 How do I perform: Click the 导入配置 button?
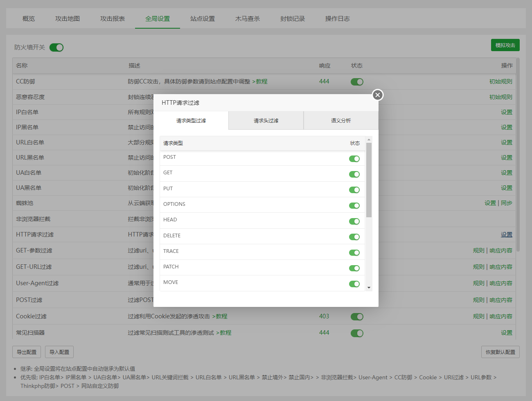(59, 352)
